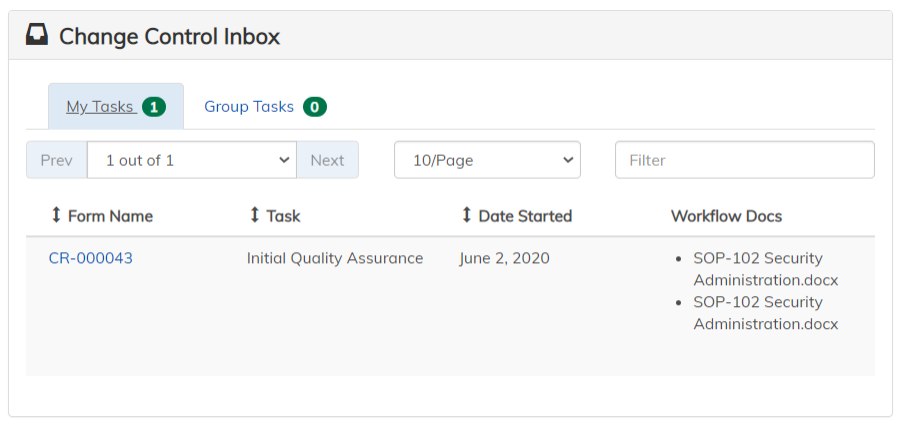Sort by Form Name using arrow icon

[x=56, y=215]
